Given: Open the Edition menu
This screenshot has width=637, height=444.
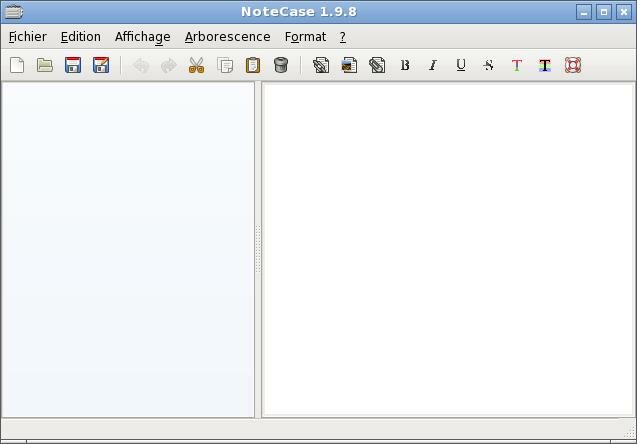Looking at the screenshot, I should pos(81,37).
